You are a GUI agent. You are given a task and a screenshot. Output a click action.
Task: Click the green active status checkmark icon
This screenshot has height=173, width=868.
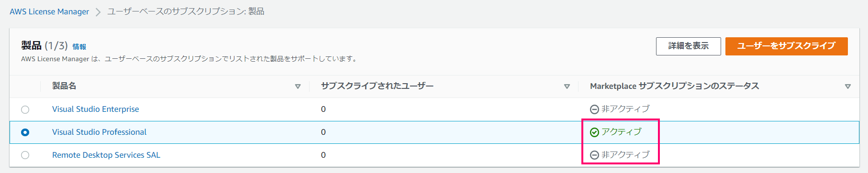594,132
